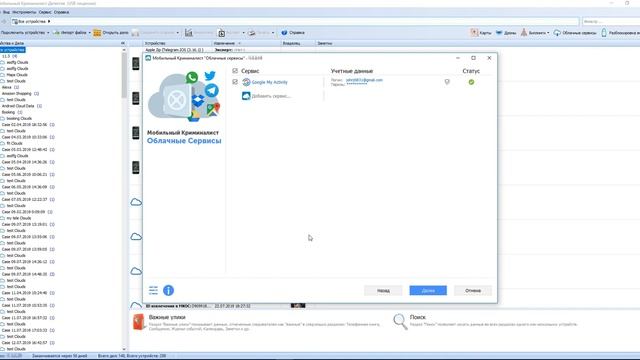This screenshot has width=640, height=360.
Task: Open the Добавить сервис link
Action: 271,96
